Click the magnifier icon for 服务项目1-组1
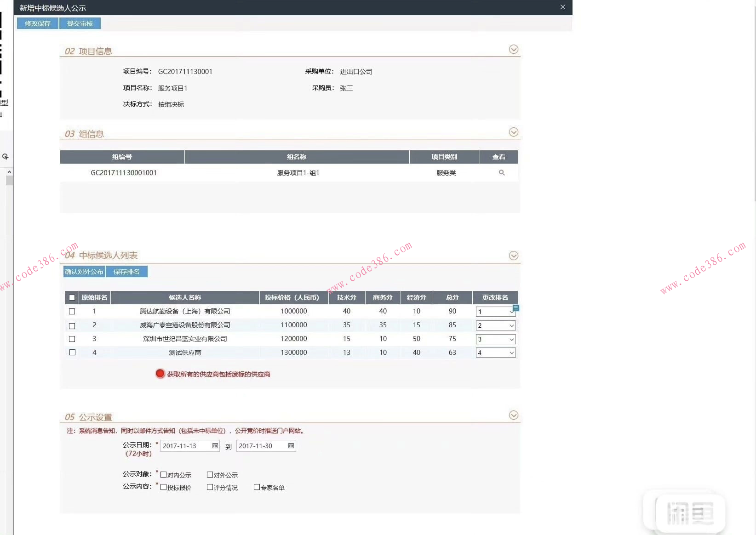This screenshot has width=756, height=535. [502, 173]
